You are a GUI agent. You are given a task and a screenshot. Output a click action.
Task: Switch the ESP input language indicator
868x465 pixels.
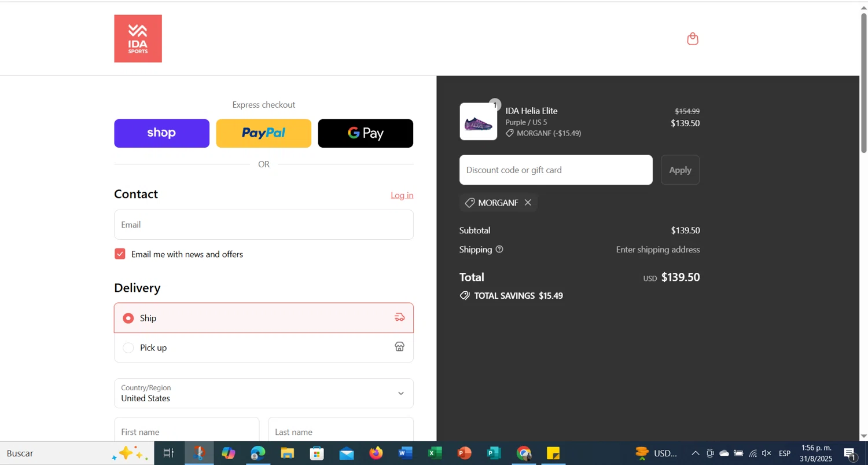(785, 453)
